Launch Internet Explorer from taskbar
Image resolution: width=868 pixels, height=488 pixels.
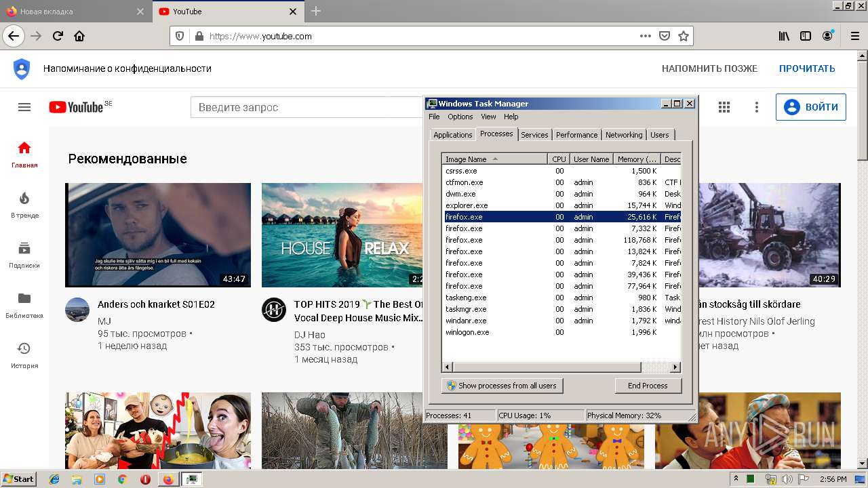pos(55,479)
